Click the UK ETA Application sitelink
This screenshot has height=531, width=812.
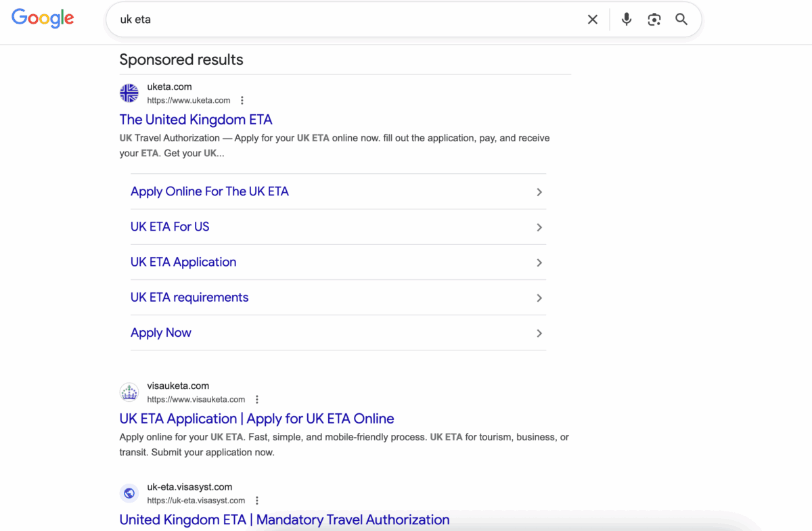click(x=183, y=262)
